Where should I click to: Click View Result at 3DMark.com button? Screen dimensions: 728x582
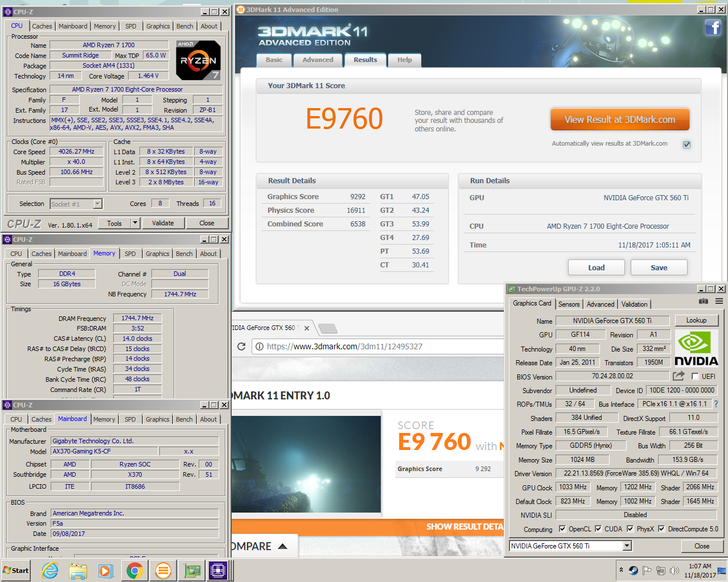(620, 119)
